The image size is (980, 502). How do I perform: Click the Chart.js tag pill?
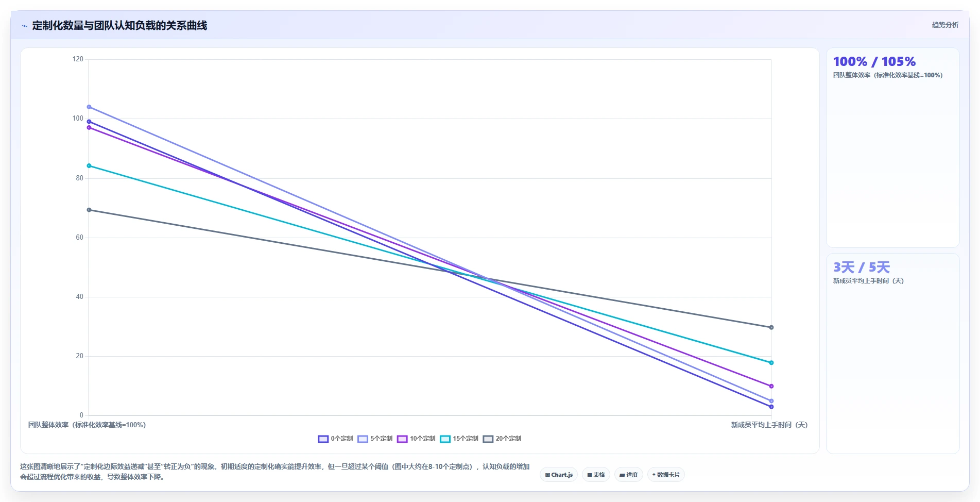click(559, 475)
